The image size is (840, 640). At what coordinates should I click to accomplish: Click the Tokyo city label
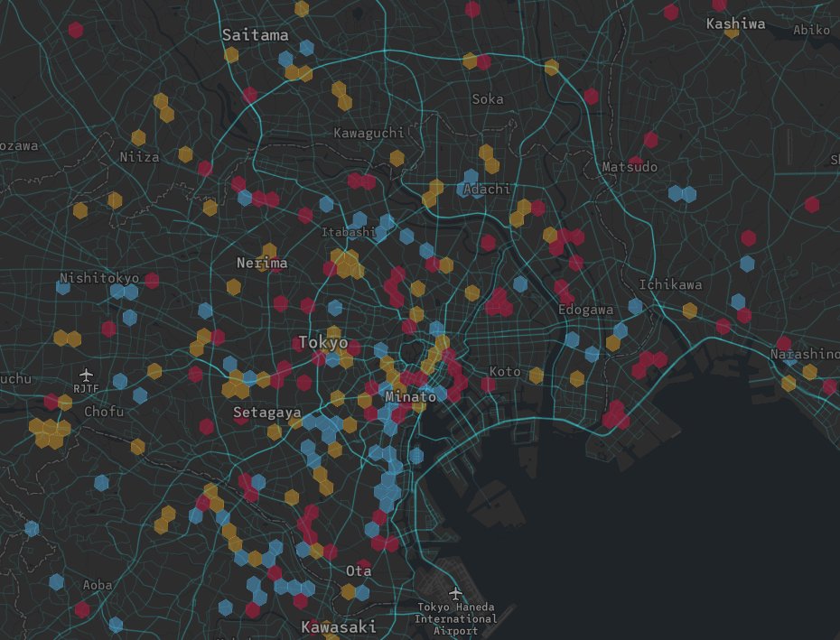[x=323, y=343]
